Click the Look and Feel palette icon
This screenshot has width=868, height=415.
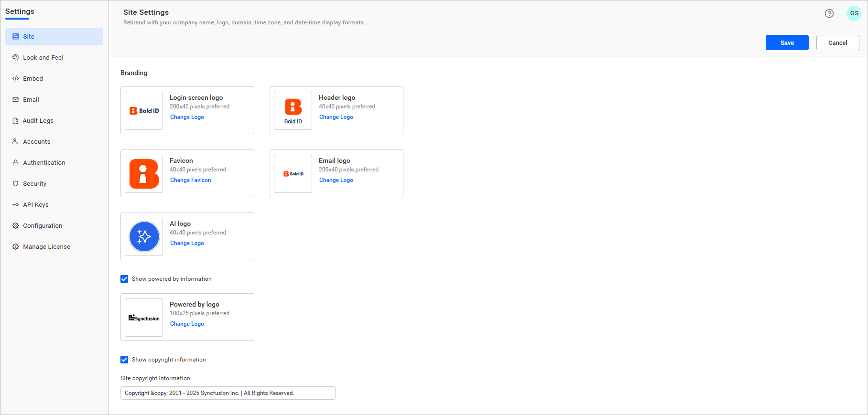[16, 57]
